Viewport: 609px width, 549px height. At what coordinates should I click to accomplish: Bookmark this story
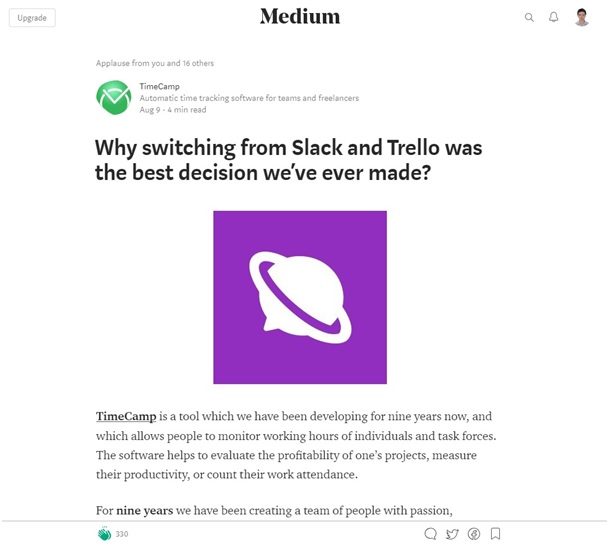[495, 534]
